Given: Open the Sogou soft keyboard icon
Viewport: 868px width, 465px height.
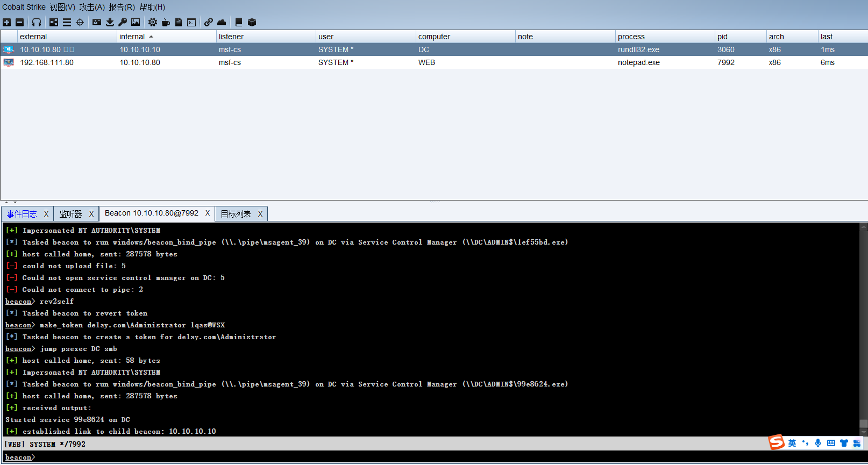Looking at the screenshot, I should tap(831, 443).
